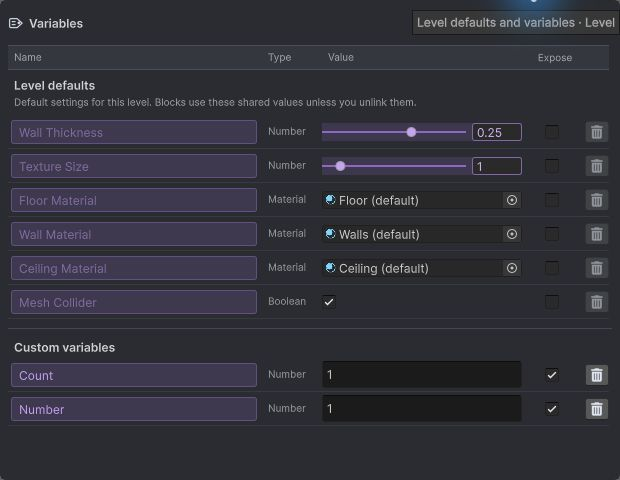Click the Level defaults section heading
This screenshot has height=480, width=620.
pyautogui.click(x=55, y=85)
